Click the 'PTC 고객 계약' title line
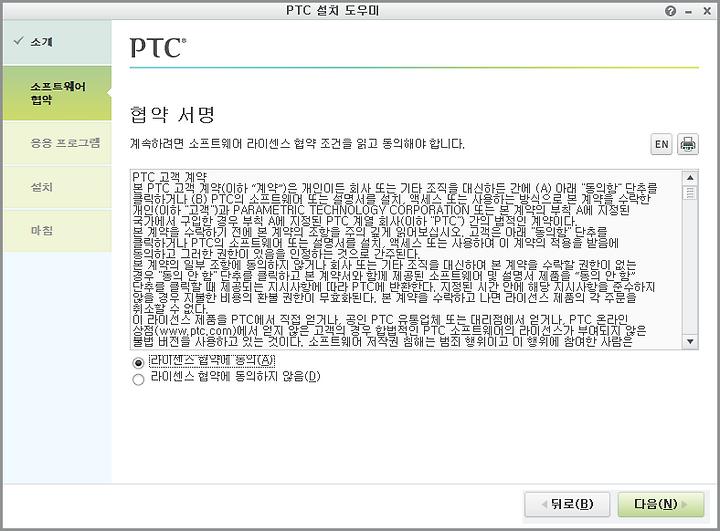 tap(169, 177)
